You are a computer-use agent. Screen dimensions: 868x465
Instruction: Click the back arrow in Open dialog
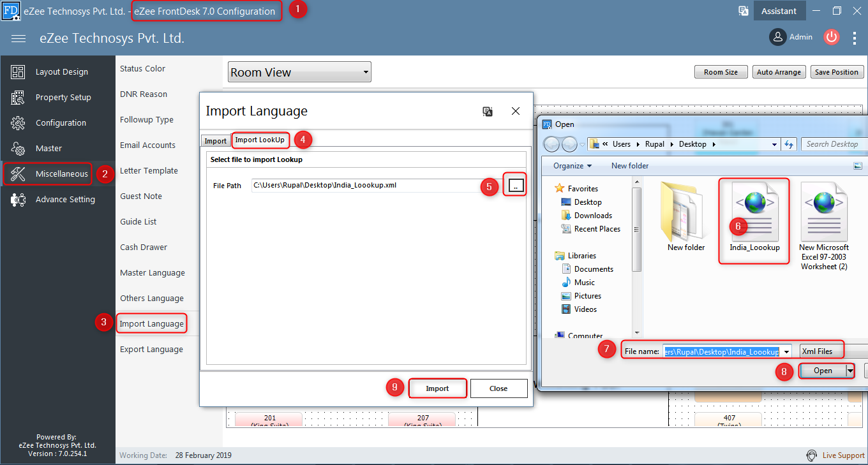point(552,144)
